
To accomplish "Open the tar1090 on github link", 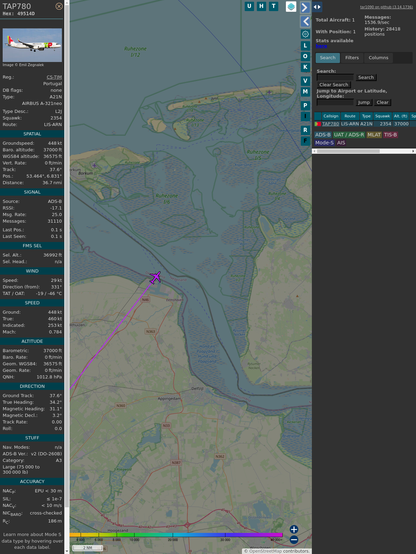I will coord(386,7).
